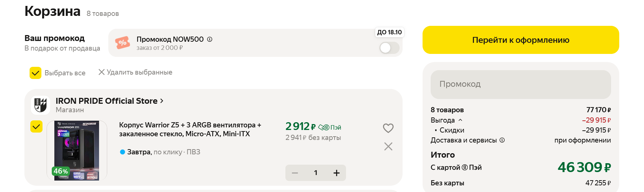Click the Pay card badge near price
Screen dimensions: 644x192
(x=330, y=127)
